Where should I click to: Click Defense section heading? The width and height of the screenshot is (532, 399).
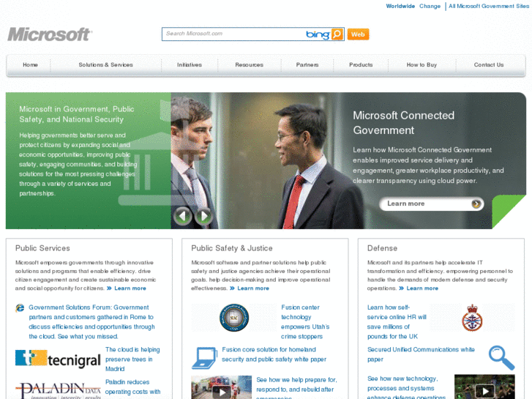[382, 248]
